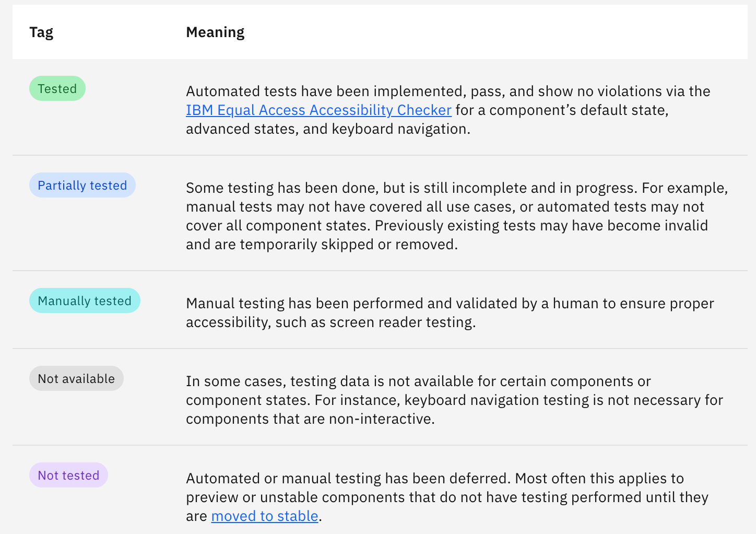The height and width of the screenshot is (534, 756).
Task: Click the purple Not tested tag
Action: click(x=68, y=475)
